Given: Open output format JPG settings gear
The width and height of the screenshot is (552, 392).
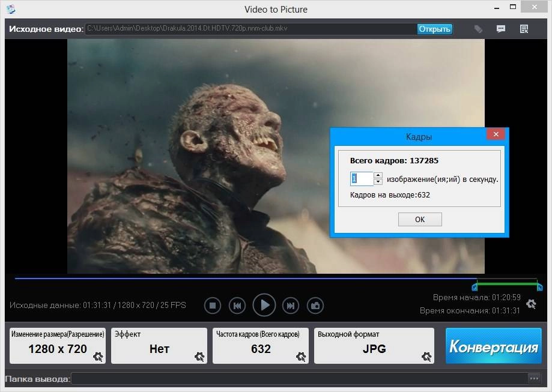Looking at the screenshot, I should 426,357.
